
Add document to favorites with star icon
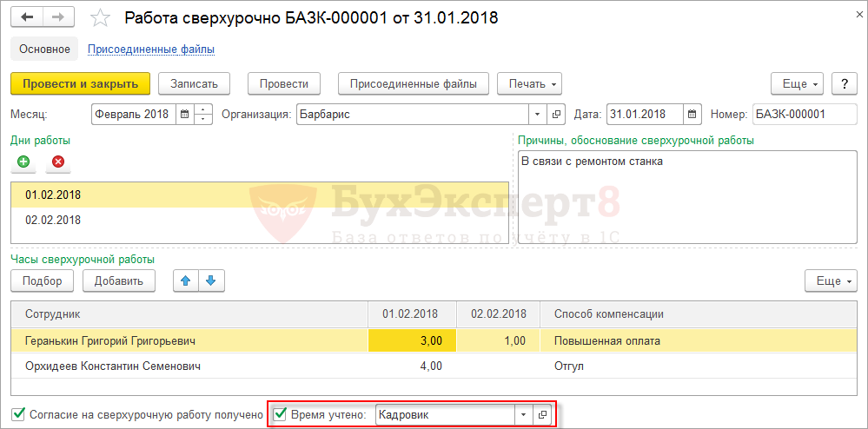[100, 18]
